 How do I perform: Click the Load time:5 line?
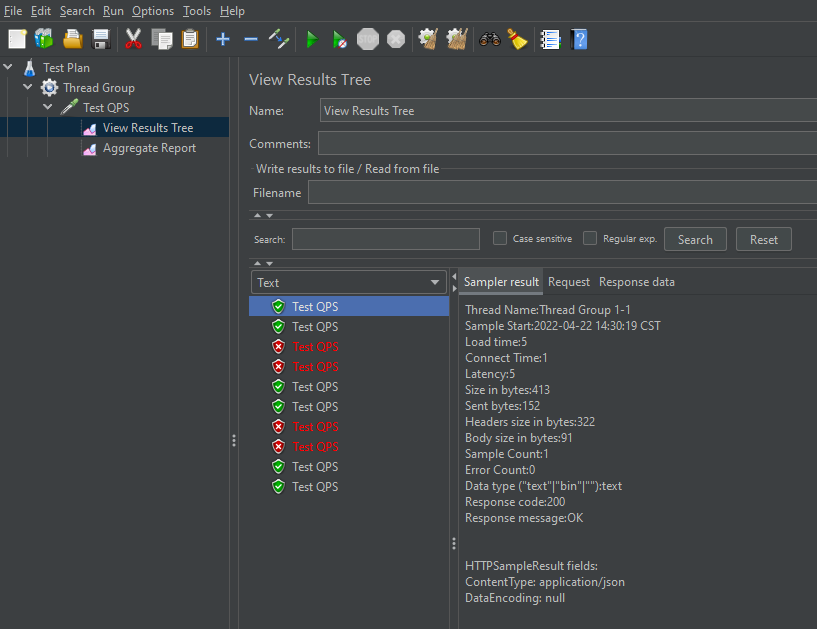(x=496, y=342)
